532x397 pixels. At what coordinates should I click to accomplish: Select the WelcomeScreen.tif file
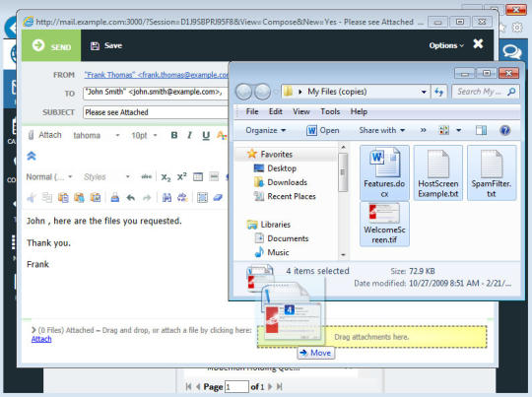tap(384, 224)
